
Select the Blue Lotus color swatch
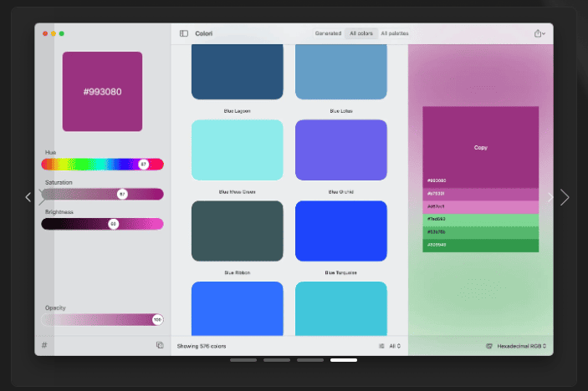[341, 72]
